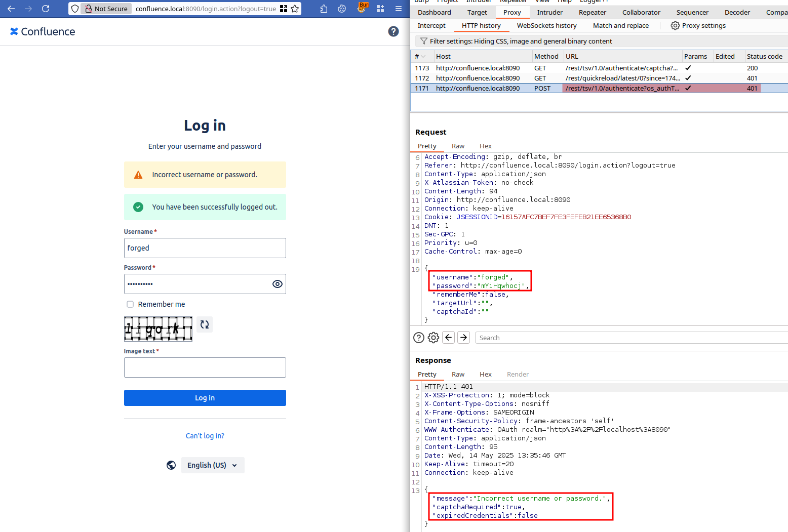Screen dimensions: 788x532
Task: Click the Can't log in? link
Action: pyautogui.click(x=205, y=436)
